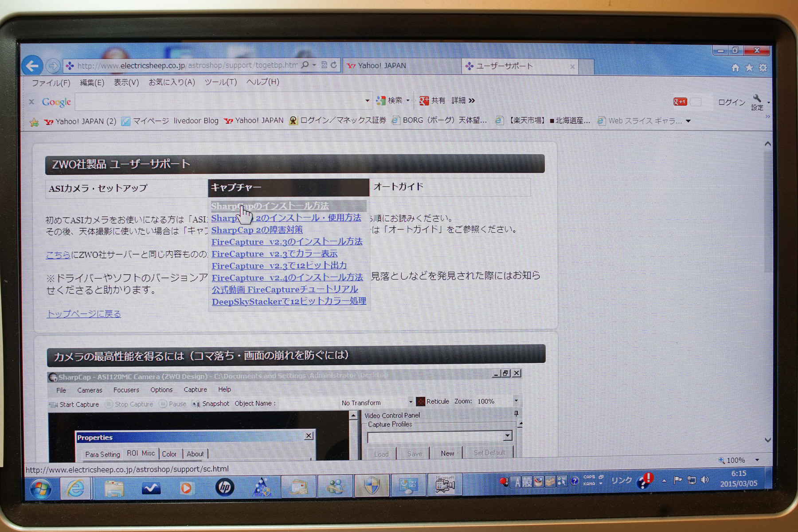798x532 pixels.
Task: Open the Favorites star at window top right
Action: pyautogui.click(x=749, y=68)
